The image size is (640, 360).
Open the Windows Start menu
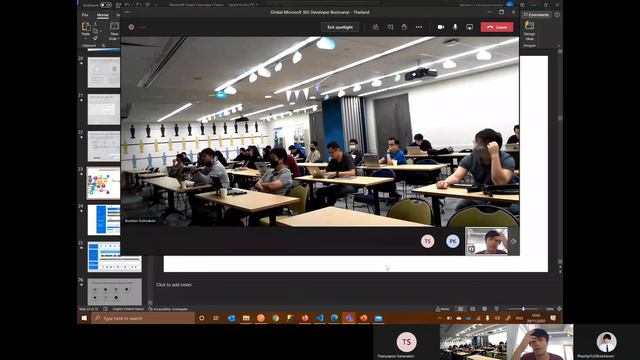click(84, 318)
